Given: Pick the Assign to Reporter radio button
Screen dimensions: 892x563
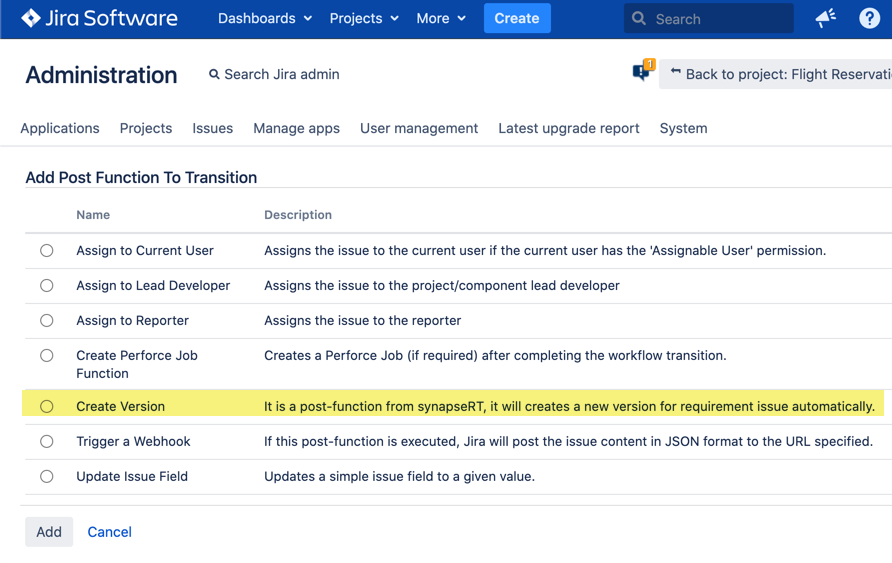Looking at the screenshot, I should pyautogui.click(x=47, y=321).
